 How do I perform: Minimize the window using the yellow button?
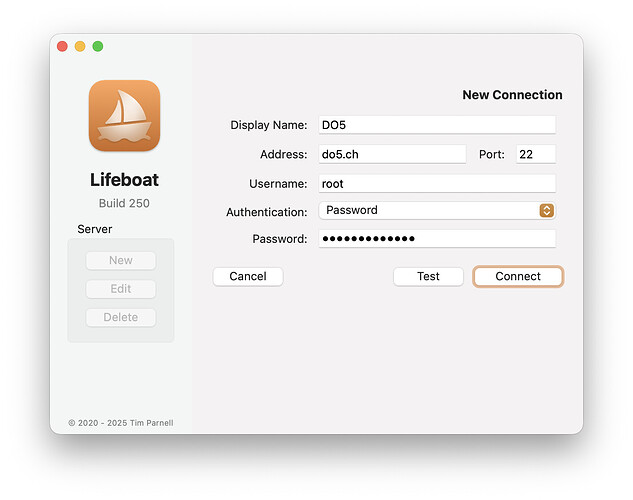(x=80, y=46)
